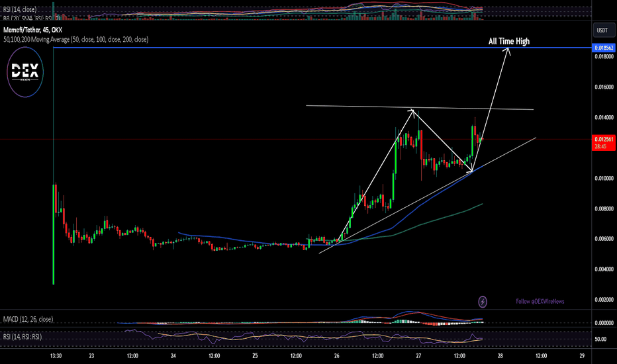Click the 0.004000 price axis label

click(x=604, y=269)
